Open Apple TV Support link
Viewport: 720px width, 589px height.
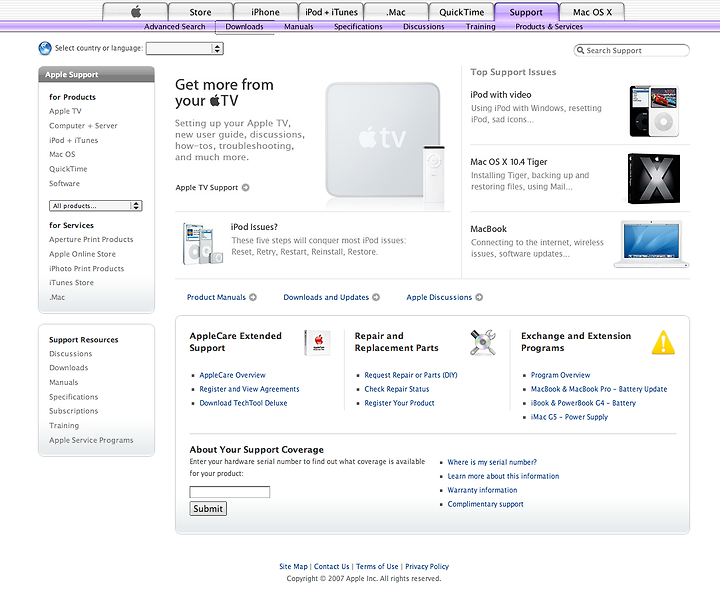[207, 187]
